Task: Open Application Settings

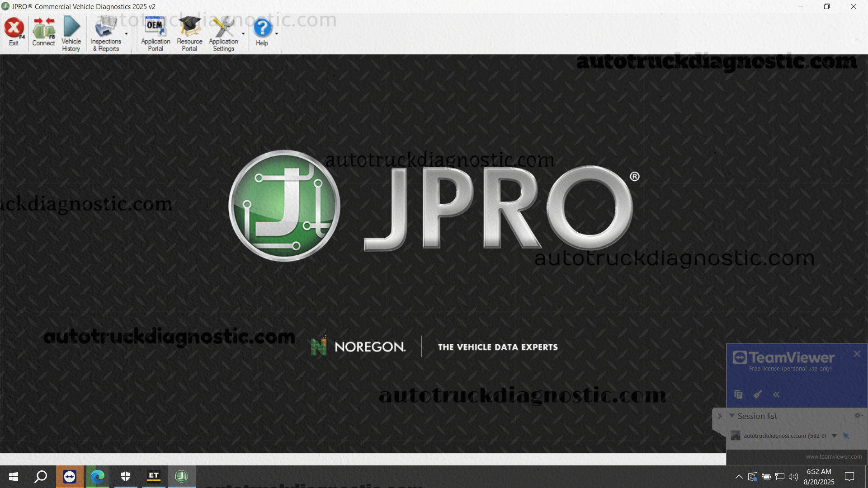Action: coord(223,34)
